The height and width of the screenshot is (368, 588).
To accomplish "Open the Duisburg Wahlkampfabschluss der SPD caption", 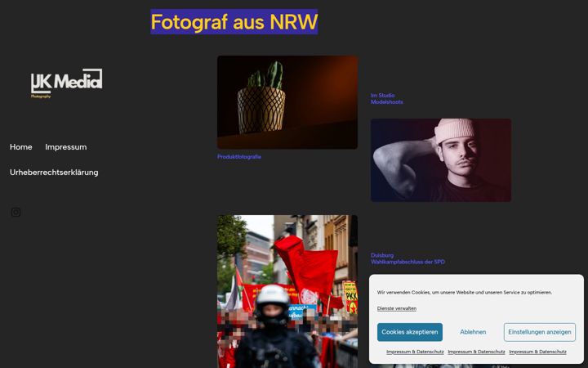I will (x=408, y=258).
